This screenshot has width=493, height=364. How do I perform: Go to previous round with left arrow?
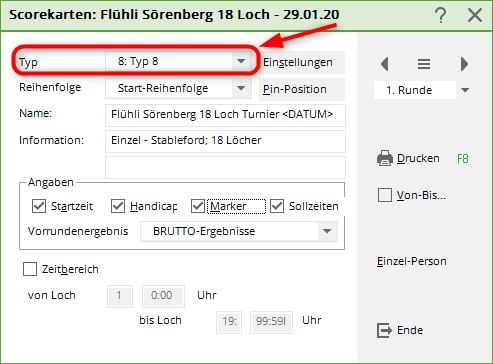click(385, 64)
